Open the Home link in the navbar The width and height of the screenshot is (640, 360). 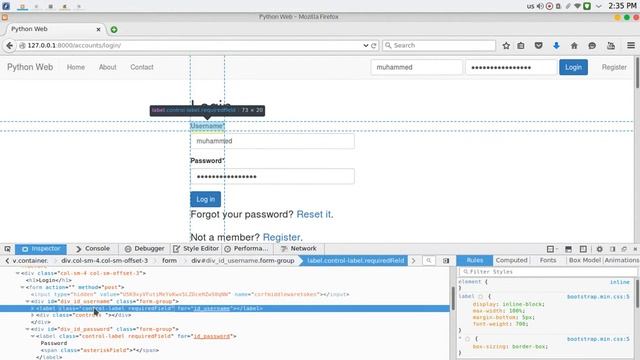coord(76,67)
